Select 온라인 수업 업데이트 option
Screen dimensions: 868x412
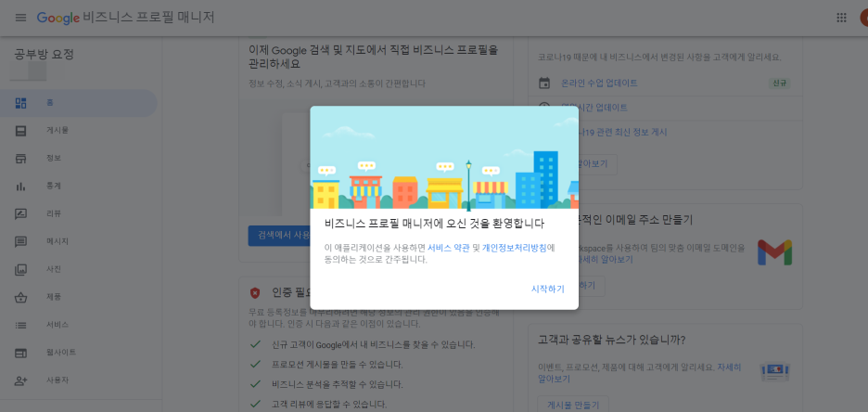point(599,84)
